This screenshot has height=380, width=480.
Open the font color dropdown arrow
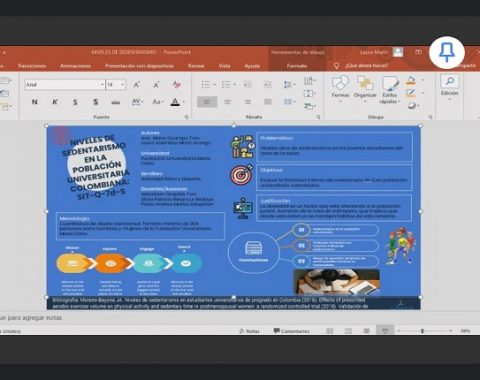(x=184, y=102)
